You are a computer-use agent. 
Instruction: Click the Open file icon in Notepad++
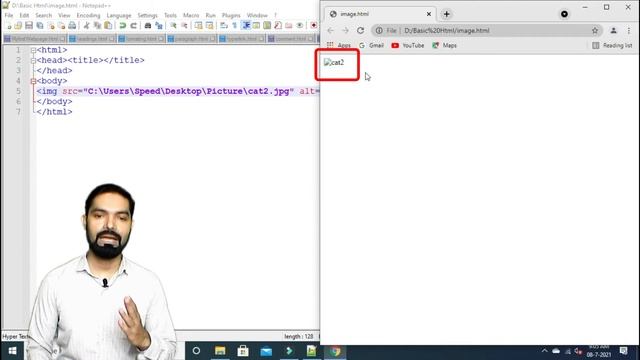18,25
